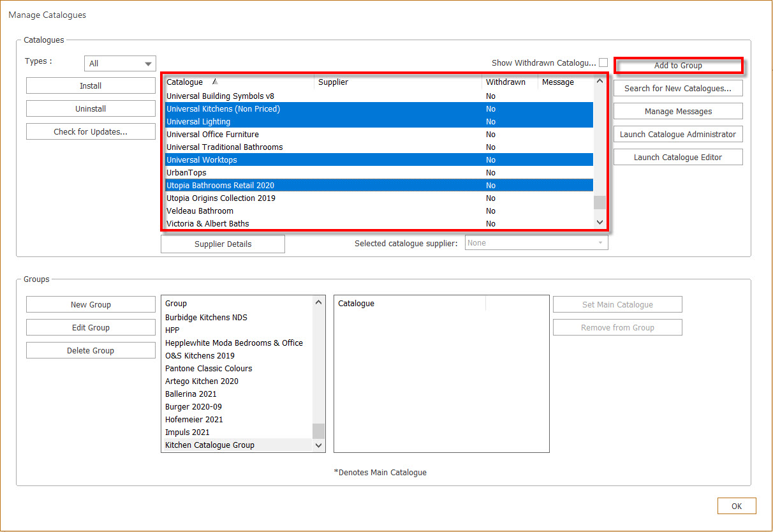Tick the Show Withdrawn Catalogues checkbox

(603, 63)
